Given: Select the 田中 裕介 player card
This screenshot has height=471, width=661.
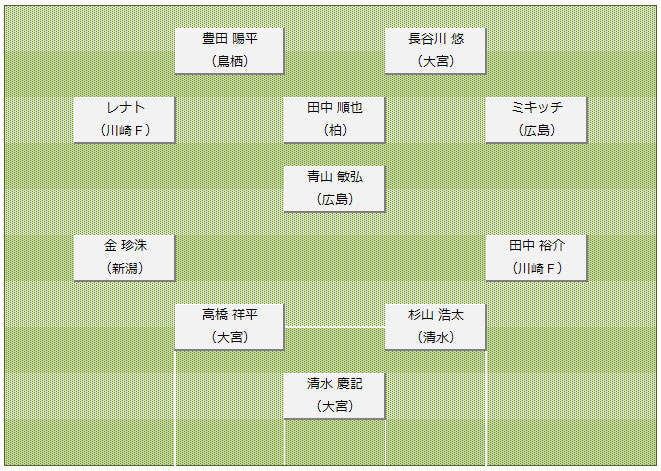Looking at the screenshot, I should pos(536,257).
